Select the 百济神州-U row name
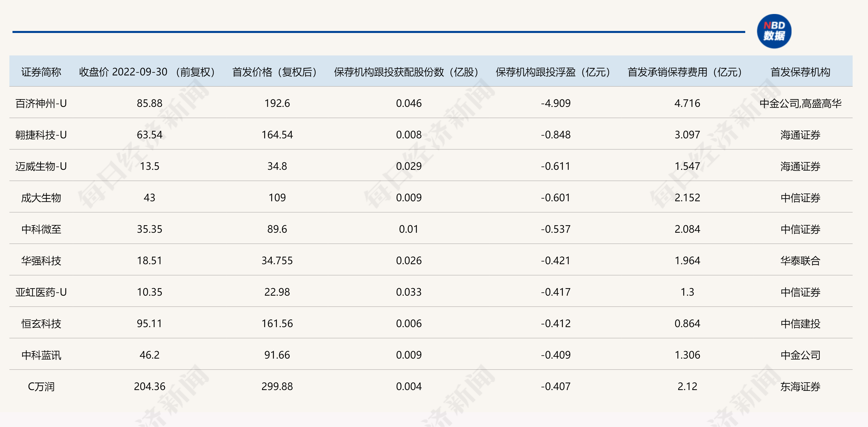868x427 pixels. [x=41, y=103]
